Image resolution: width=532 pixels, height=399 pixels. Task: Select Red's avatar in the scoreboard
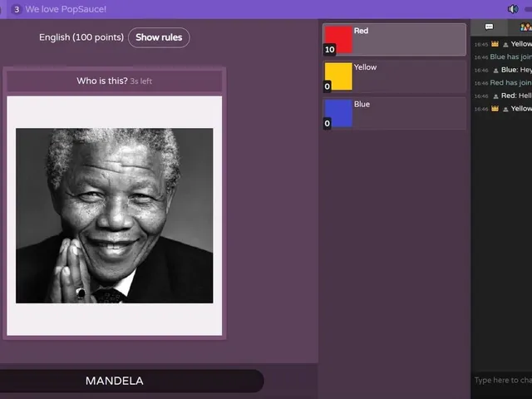coord(338,39)
